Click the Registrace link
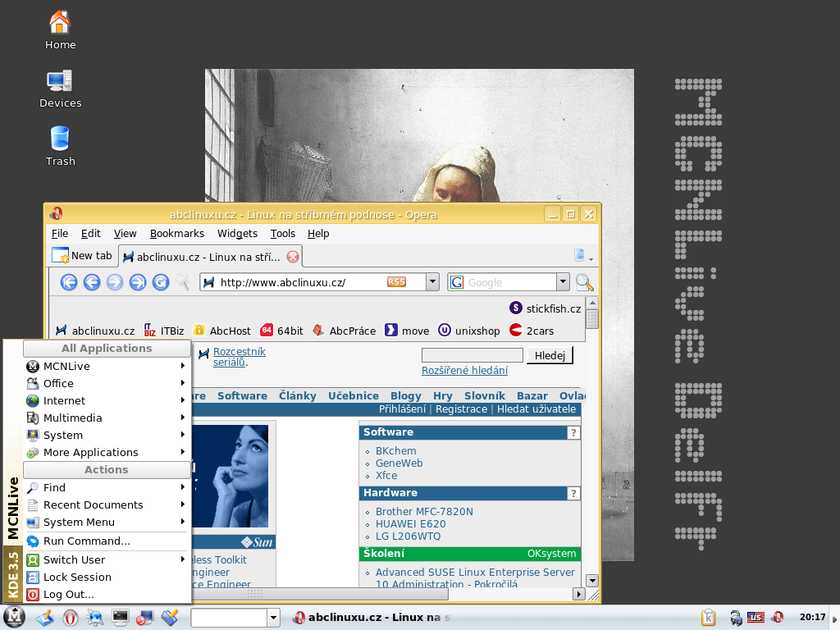 [461, 409]
